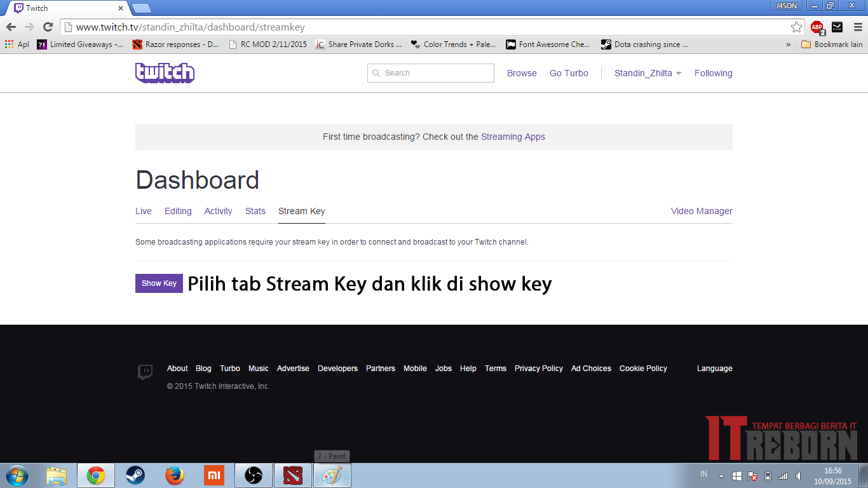Close the Twitch browser tab

coord(121,8)
